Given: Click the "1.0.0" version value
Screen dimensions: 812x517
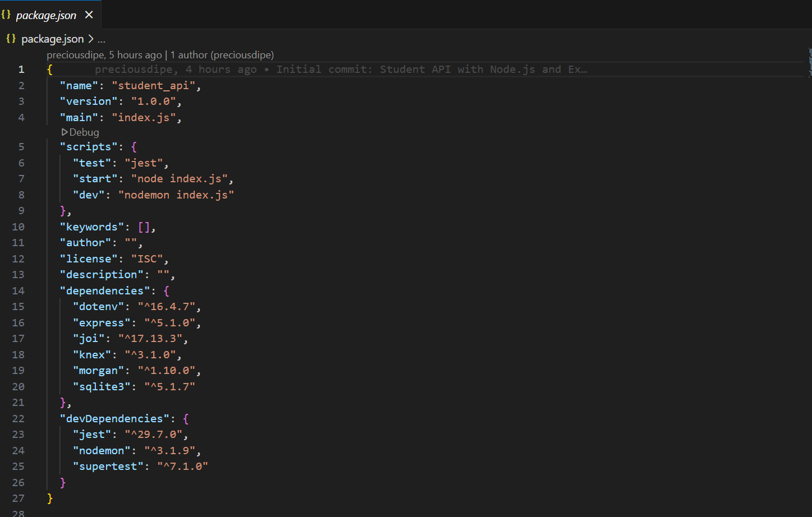Looking at the screenshot, I should [153, 101].
